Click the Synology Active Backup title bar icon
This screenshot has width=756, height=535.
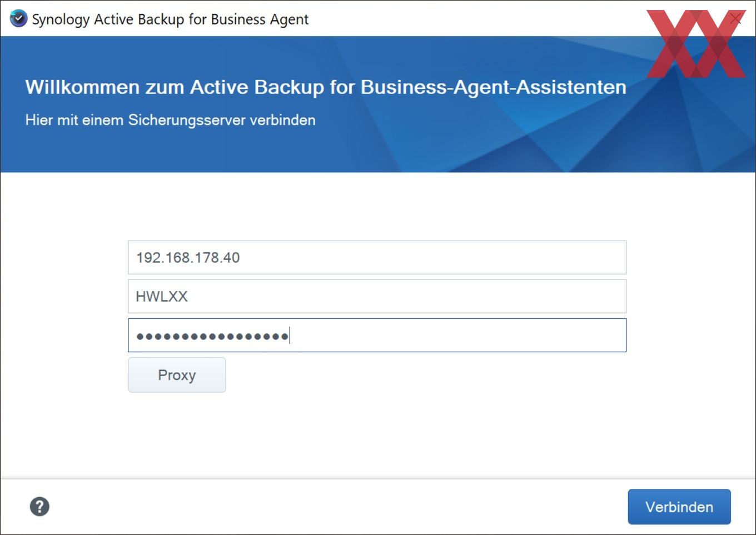18,18
